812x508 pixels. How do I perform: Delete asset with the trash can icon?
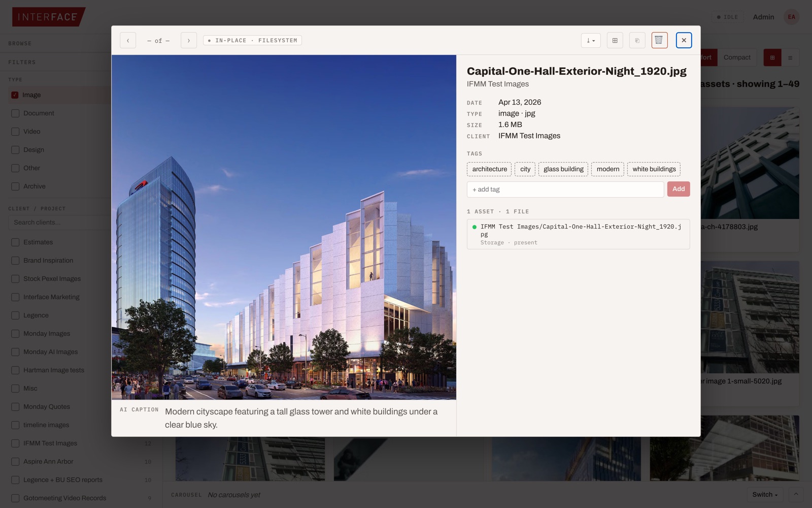(x=659, y=40)
